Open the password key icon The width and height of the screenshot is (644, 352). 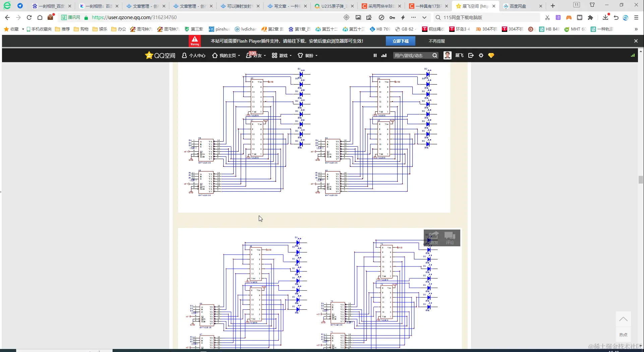point(392,17)
